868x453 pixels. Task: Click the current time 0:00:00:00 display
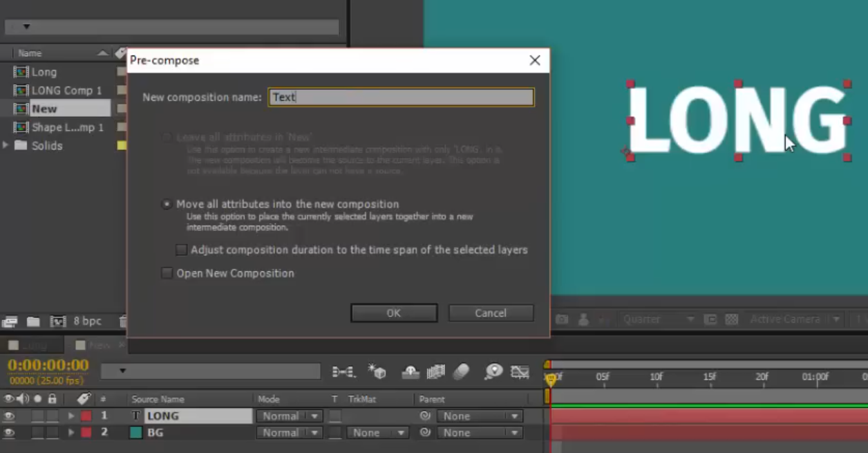pos(48,364)
